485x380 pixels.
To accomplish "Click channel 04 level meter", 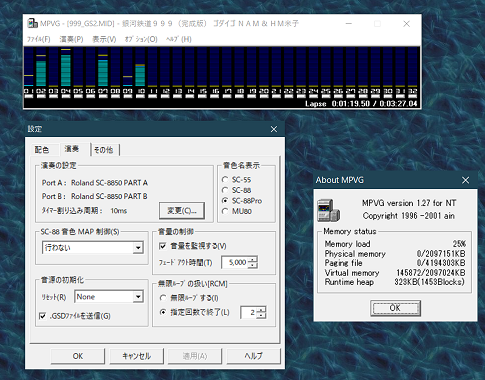I will click(x=66, y=67).
